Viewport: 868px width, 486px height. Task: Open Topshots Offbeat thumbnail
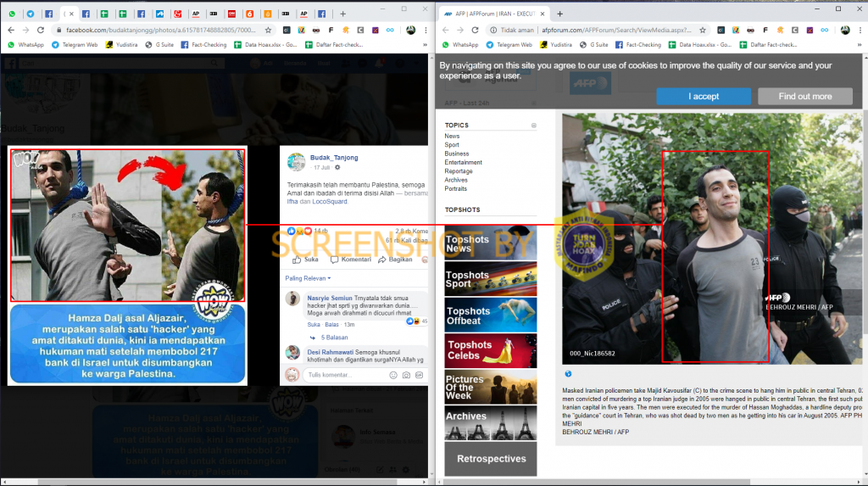coord(491,316)
